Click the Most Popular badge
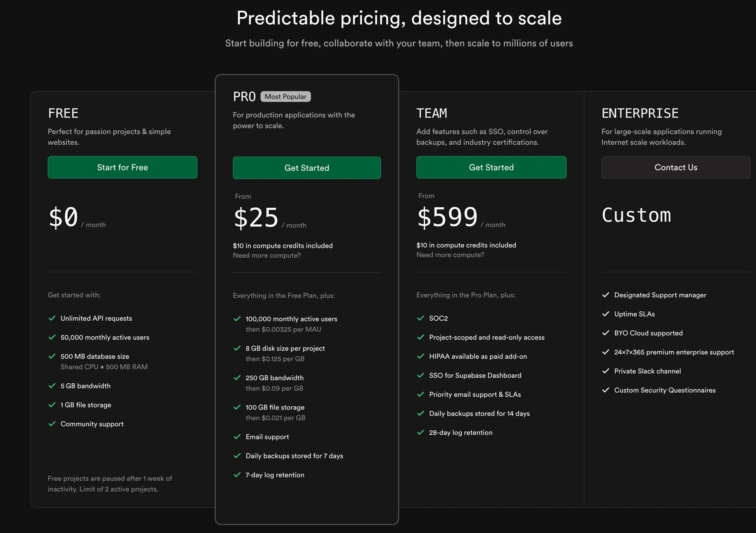This screenshot has height=533, width=756. pyautogui.click(x=285, y=97)
